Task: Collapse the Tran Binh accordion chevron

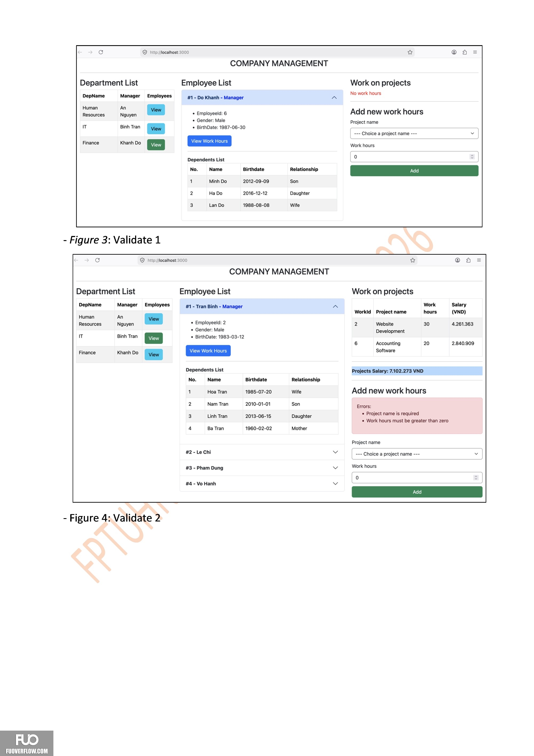Action: point(335,306)
